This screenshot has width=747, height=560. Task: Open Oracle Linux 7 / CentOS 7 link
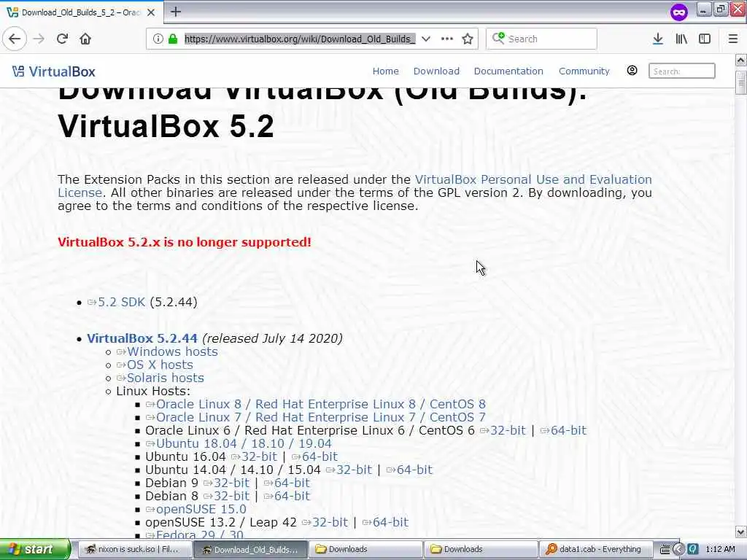coord(315,418)
